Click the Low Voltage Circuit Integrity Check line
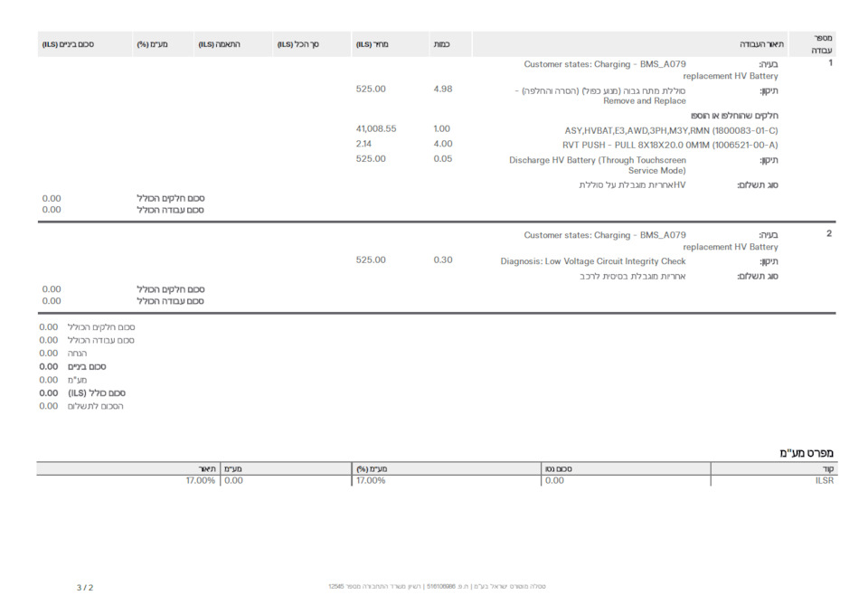The width and height of the screenshot is (868, 614). pyautogui.click(x=593, y=261)
